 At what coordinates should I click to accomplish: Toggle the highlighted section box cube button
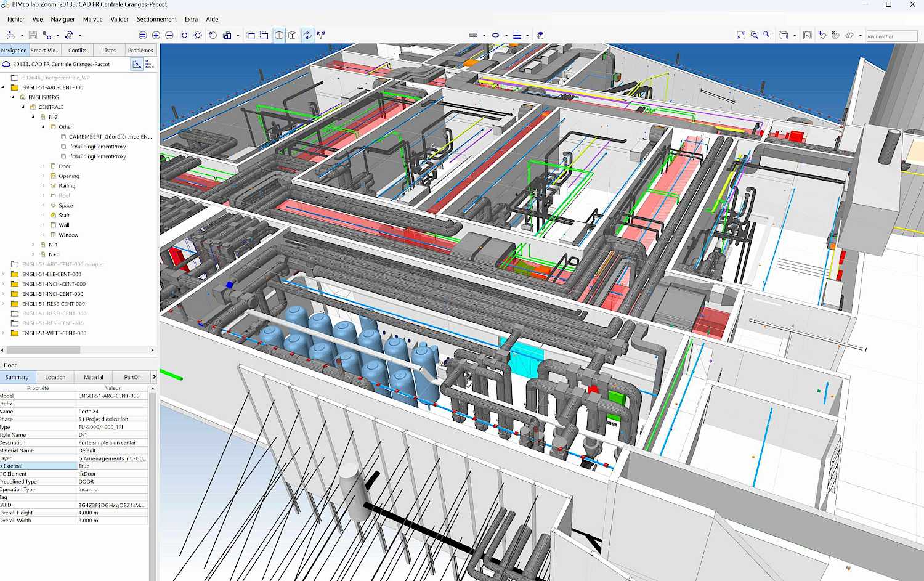click(x=279, y=36)
